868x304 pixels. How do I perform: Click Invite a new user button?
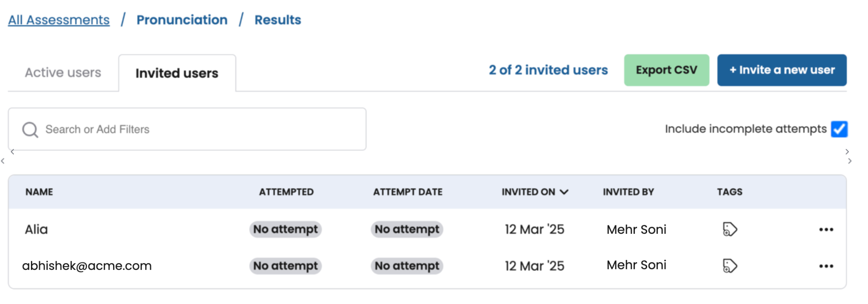(782, 70)
